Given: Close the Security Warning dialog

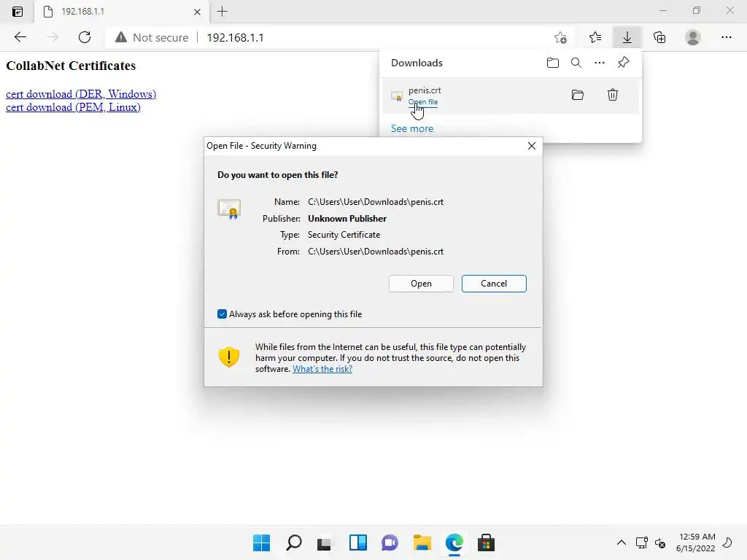Looking at the screenshot, I should click(x=532, y=146).
